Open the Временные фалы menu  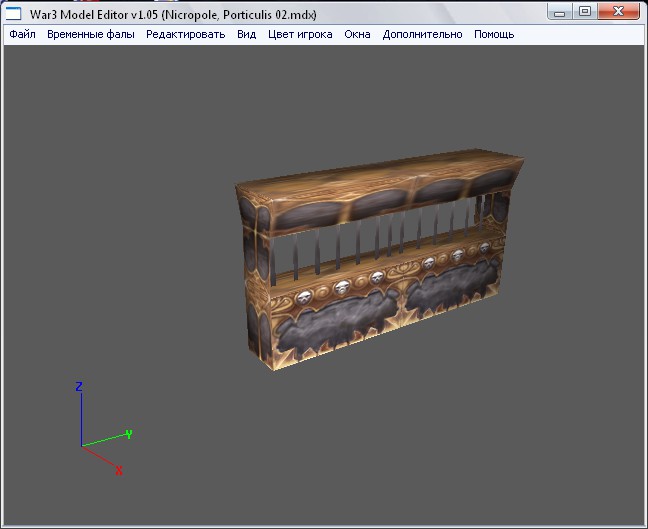91,34
